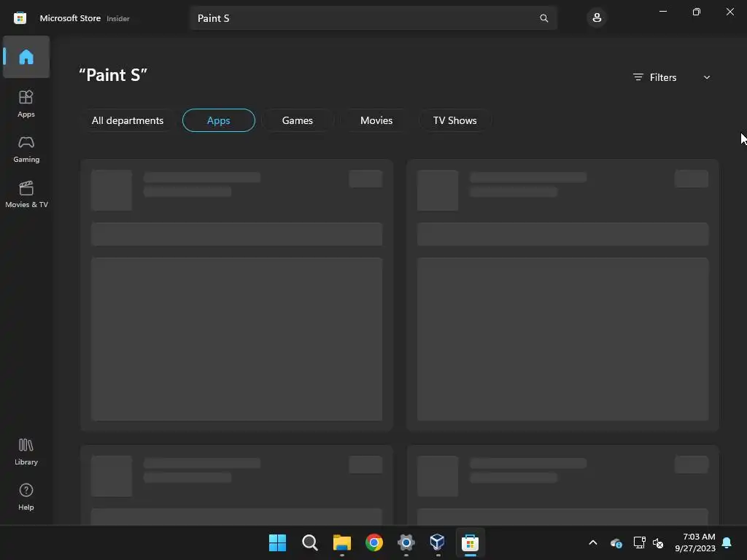Minimize the Microsoft Store window
Viewport: 747px width, 560px height.
click(662, 12)
